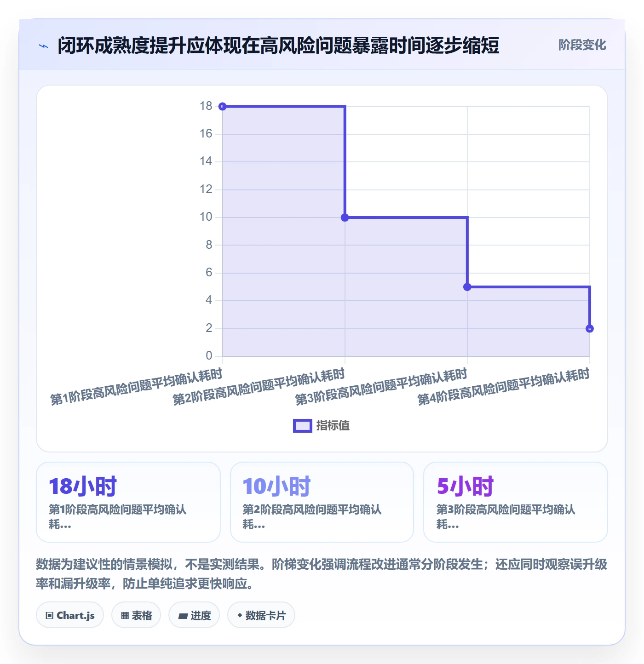Image resolution: width=644 pixels, height=664 pixels.
Task: Click the 18小时 value in the first card
Action: pyautogui.click(x=83, y=487)
